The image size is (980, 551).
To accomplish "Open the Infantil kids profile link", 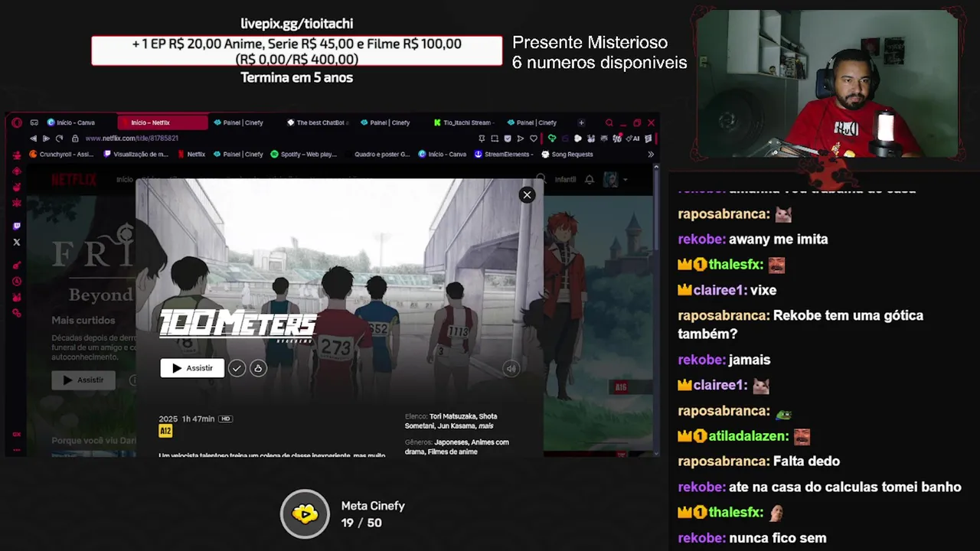I will (x=566, y=179).
